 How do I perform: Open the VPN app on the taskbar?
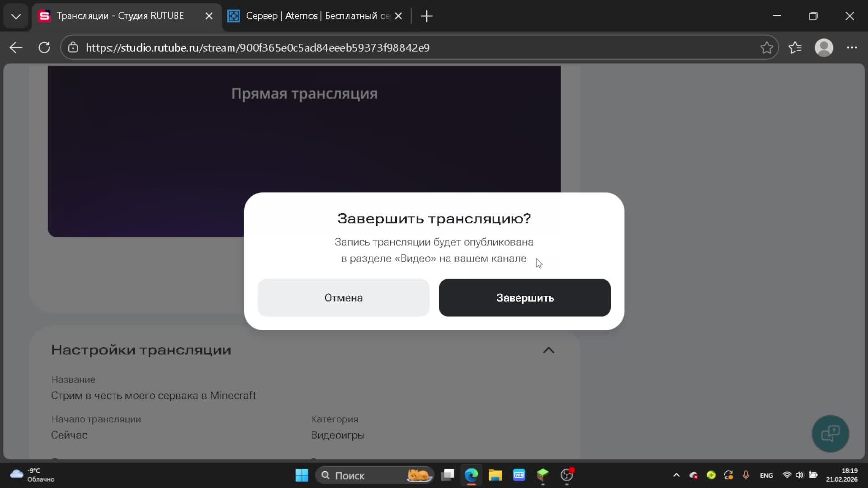(519, 475)
